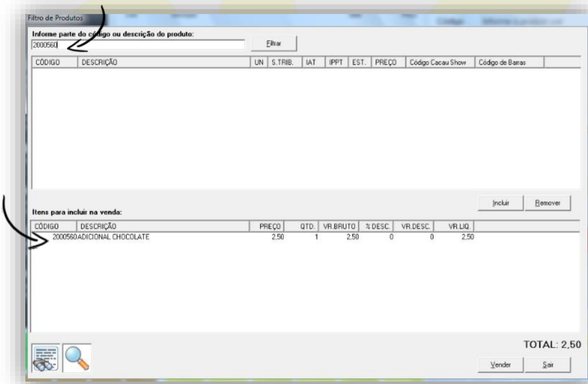Click the % DESC. column header
The width and height of the screenshot is (588, 384).
tap(376, 226)
